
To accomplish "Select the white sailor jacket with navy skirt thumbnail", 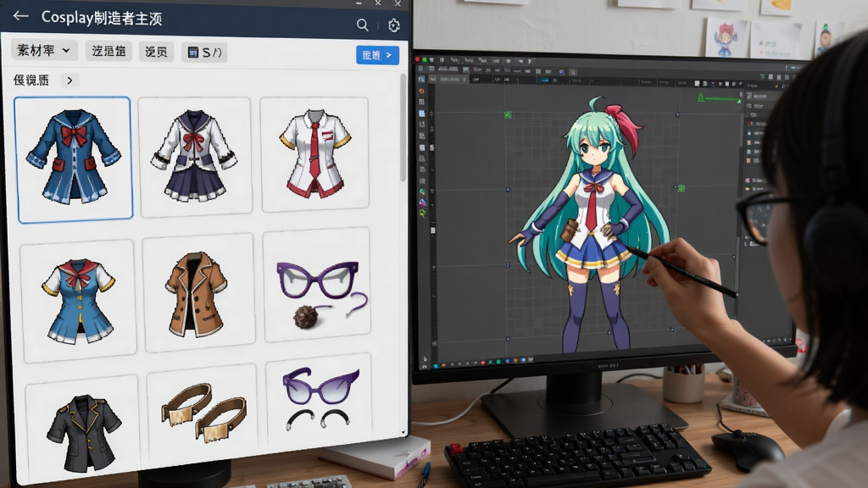I will pyautogui.click(x=195, y=157).
